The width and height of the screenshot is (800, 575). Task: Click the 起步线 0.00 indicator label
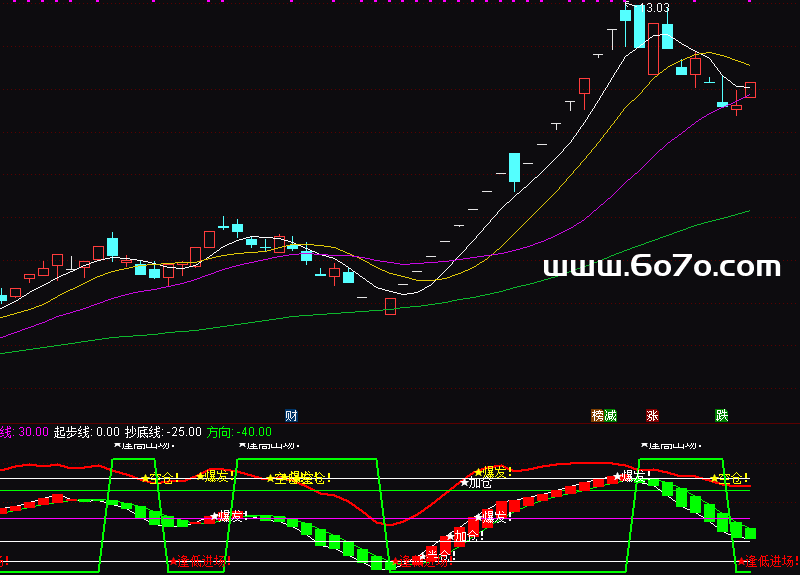click(x=87, y=432)
